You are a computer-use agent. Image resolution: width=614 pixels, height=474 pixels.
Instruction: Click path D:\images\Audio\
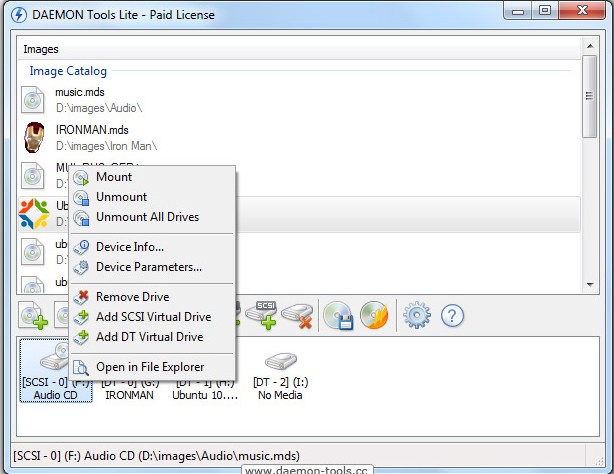point(99,108)
